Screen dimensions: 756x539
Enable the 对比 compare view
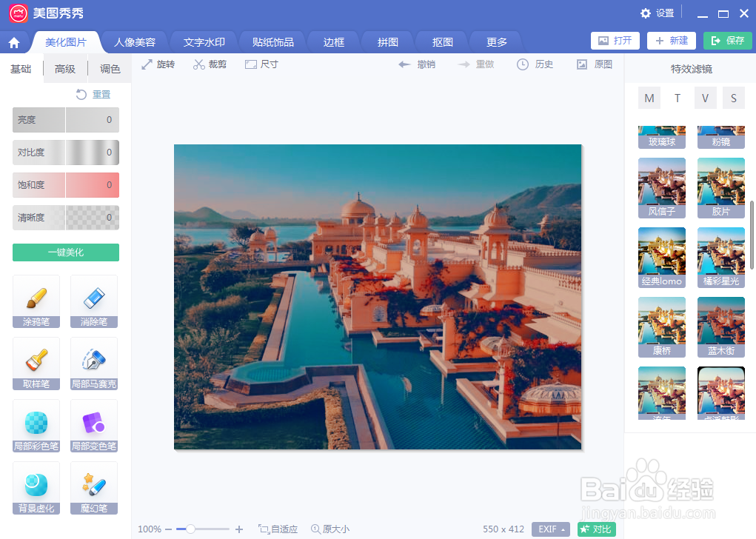pos(596,529)
